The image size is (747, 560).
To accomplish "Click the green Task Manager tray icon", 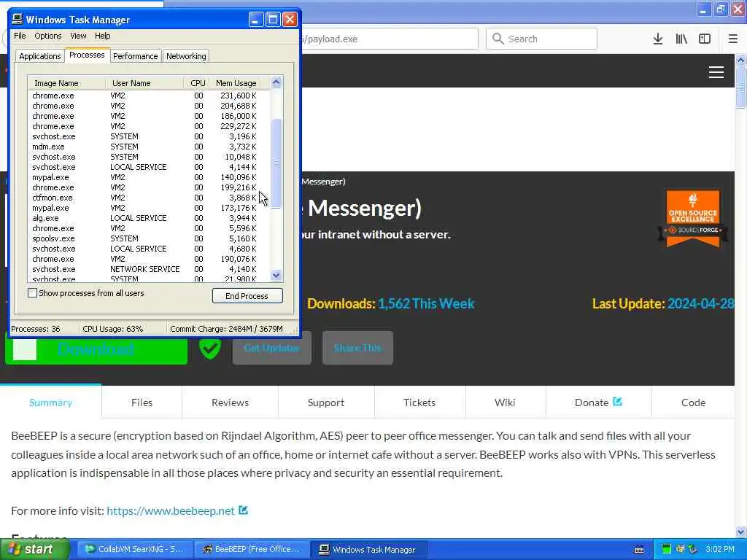I will click(667, 549).
